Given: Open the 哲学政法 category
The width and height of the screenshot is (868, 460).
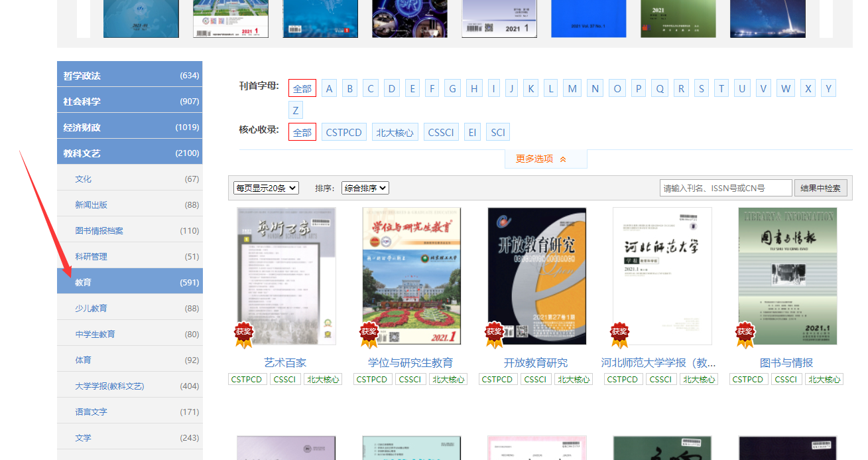Looking at the screenshot, I should pyautogui.click(x=129, y=75).
